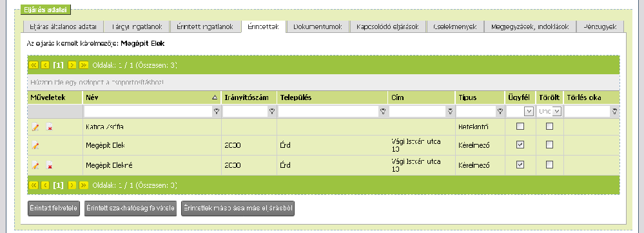Go to first page in bottom pager
This screenshot has width=644, height=233.
pos(34,185)
